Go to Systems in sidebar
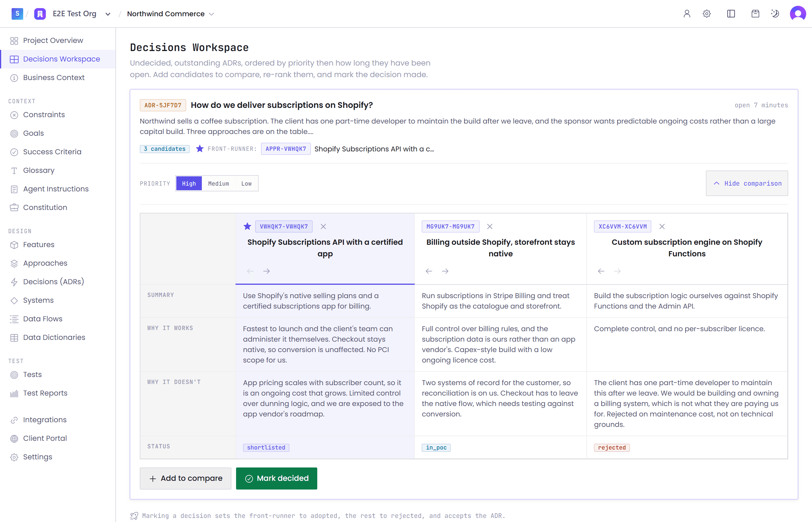812x522 pixels. click(58, 300)
